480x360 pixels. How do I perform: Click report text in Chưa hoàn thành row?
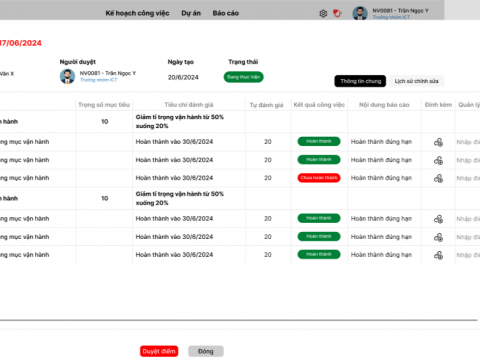(381, 178)
